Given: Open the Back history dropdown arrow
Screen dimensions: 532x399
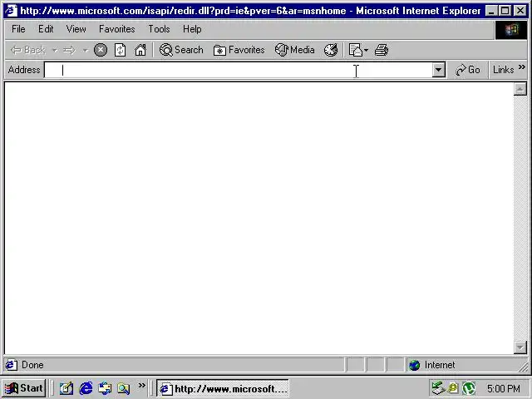Looking at the screenshot, I should (x=55, y=50).
